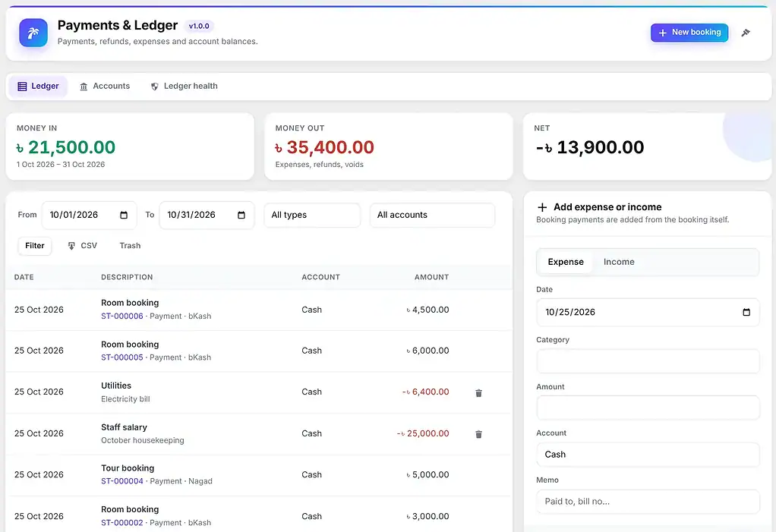Click the AMOUNT column header
This screenshot has height=532, width=776.
tap(431, 277)
